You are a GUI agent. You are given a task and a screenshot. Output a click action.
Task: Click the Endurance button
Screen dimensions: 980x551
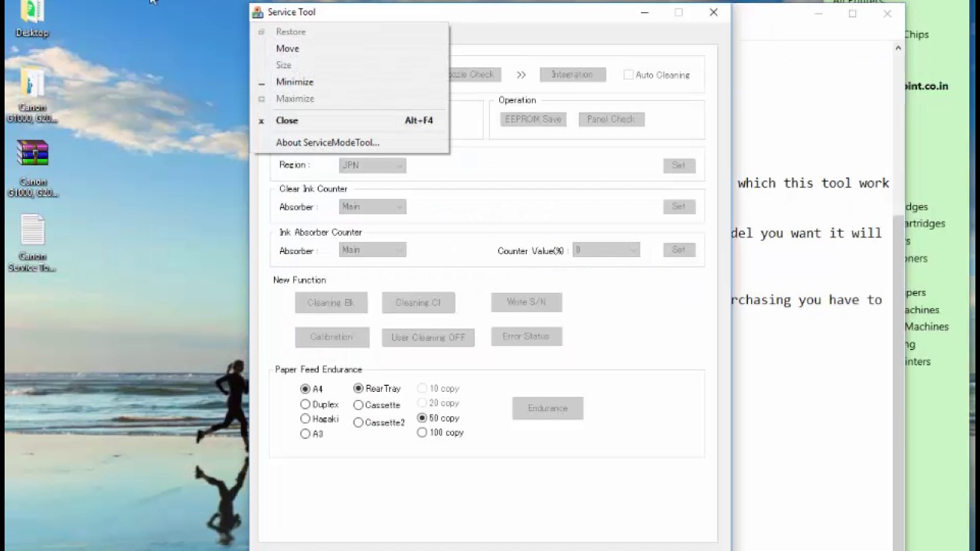[547, 408]
